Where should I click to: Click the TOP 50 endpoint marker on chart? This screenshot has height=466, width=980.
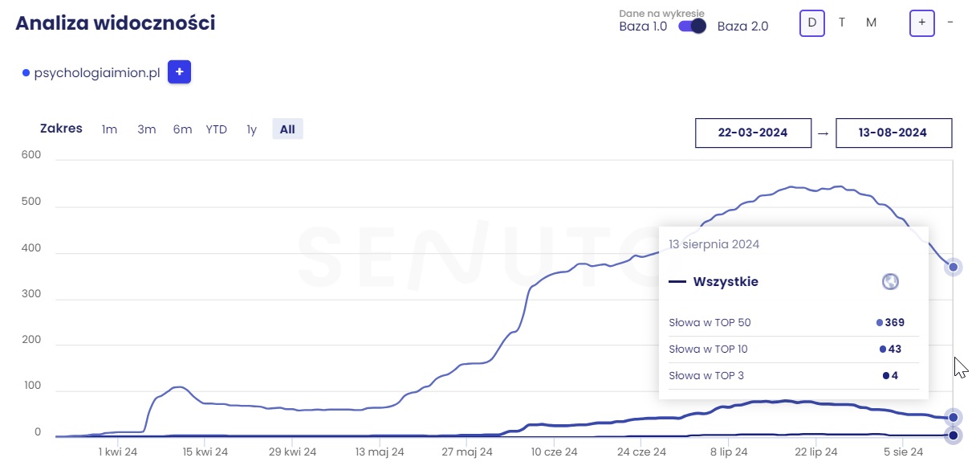[x=953, y=267]
